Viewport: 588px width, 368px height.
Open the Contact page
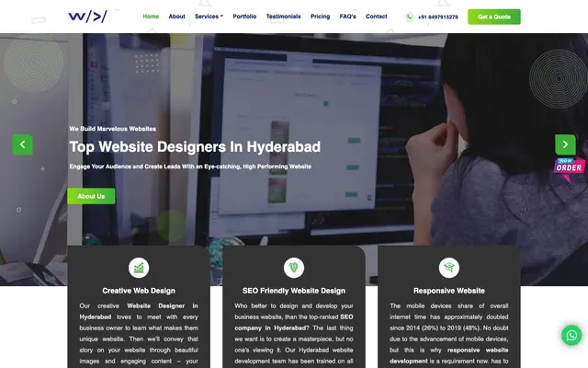click(x=376, y=17)
